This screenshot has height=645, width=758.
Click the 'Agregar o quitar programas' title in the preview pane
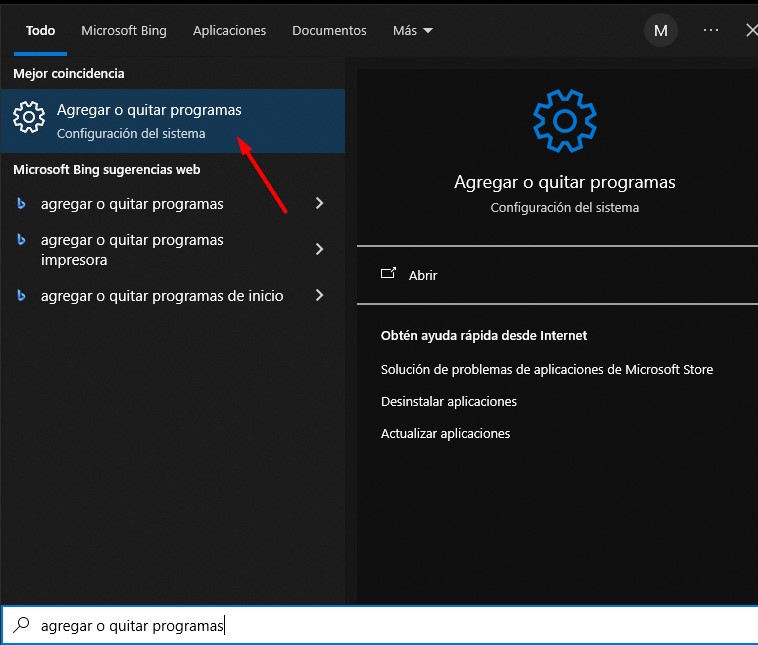565,182
